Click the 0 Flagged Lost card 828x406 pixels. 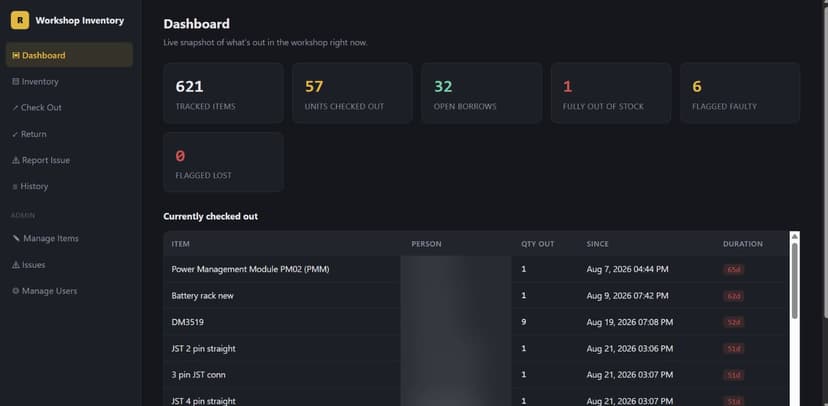click(223, 162)
